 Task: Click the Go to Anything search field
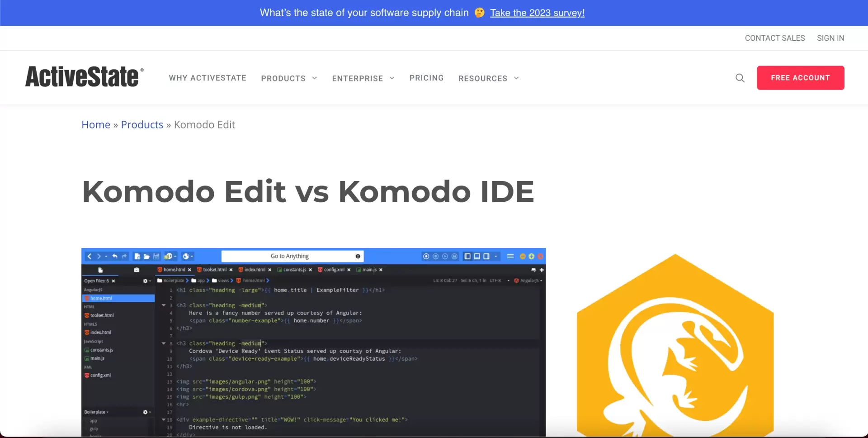pyautogui.click(x=292, y=256)
